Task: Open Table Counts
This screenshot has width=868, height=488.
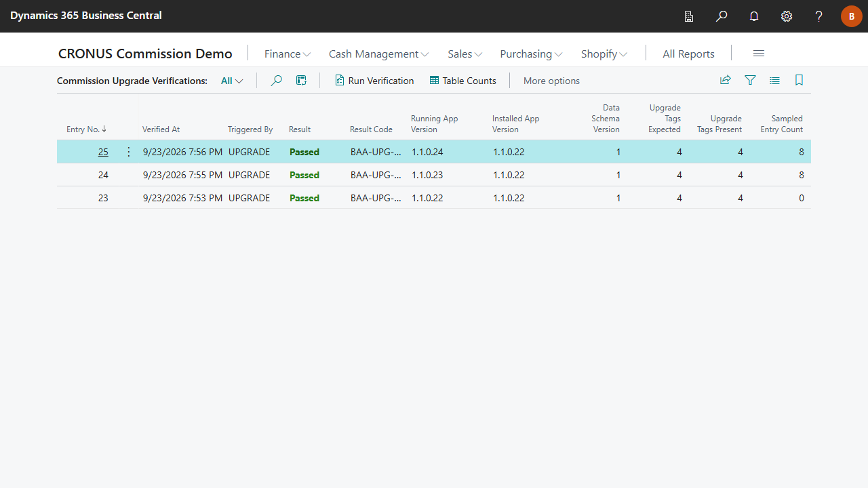Action: pyautogui.click(x=463, y=81)
